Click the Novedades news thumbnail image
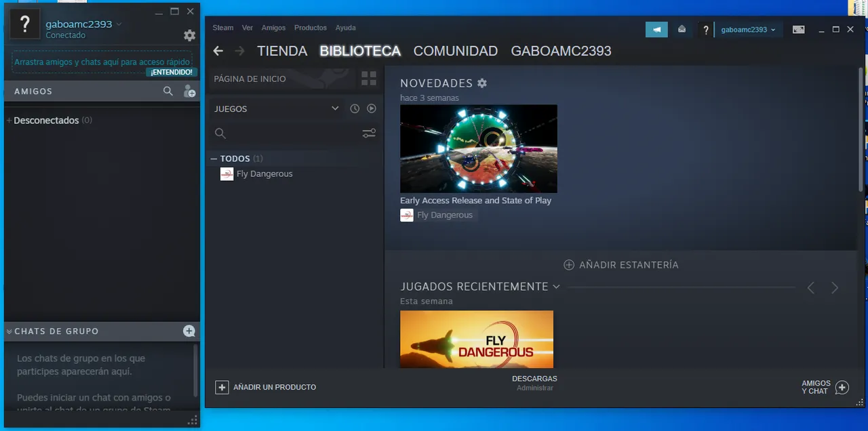Image resolution: width=868 pixels, height=431 pixels. click(479, 148)
